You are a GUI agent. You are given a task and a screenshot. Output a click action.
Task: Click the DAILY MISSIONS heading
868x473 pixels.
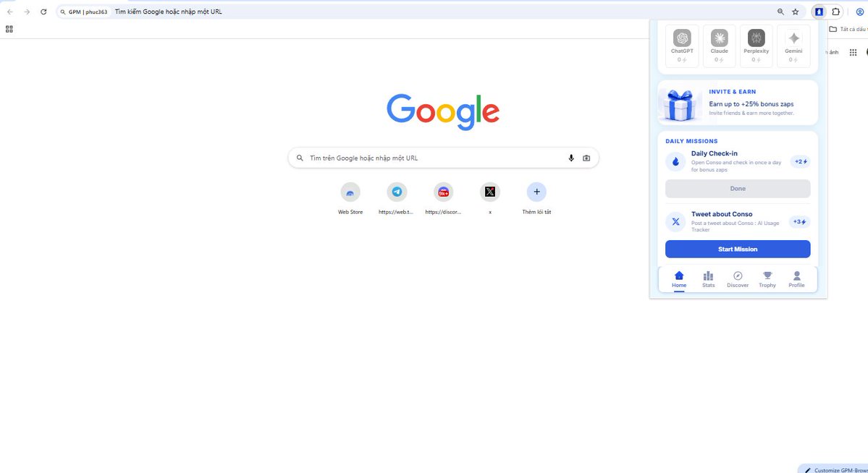point(691,141)
